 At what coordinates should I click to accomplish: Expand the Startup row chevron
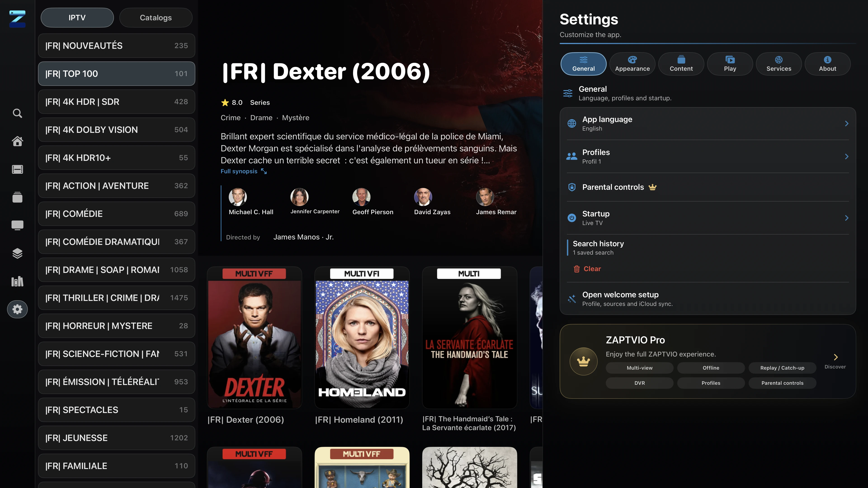(x=847, y=218)
